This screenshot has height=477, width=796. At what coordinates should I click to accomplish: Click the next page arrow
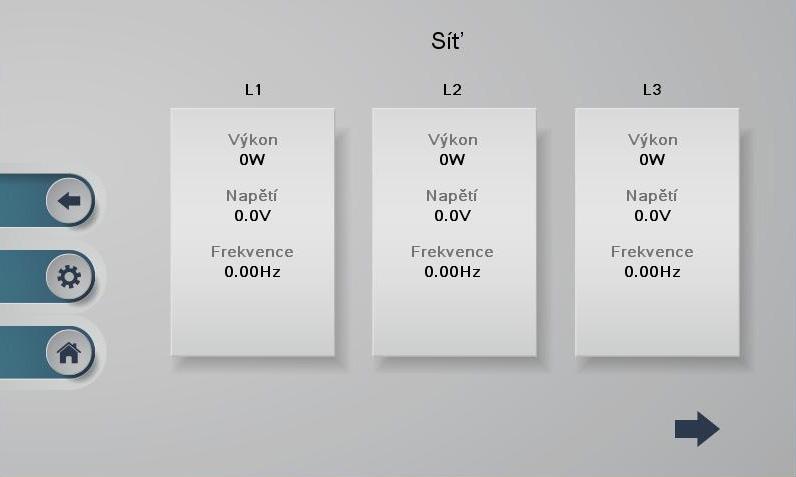(697, 429)
